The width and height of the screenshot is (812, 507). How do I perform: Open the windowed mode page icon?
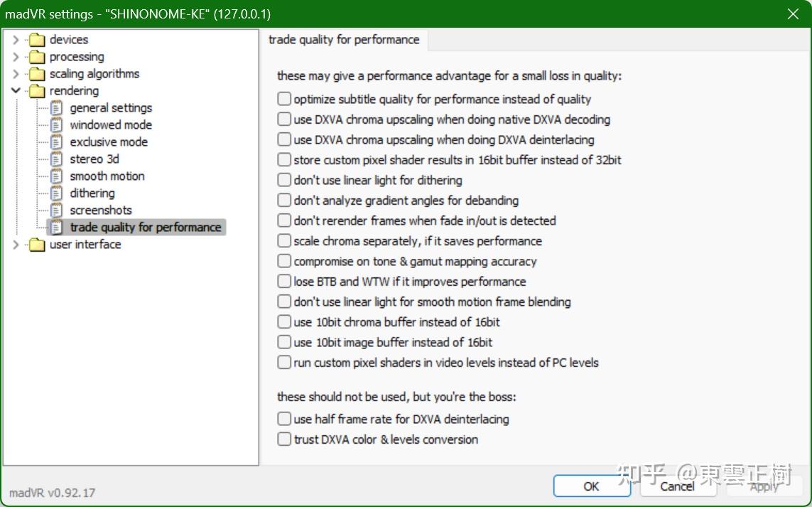point(56,125)
